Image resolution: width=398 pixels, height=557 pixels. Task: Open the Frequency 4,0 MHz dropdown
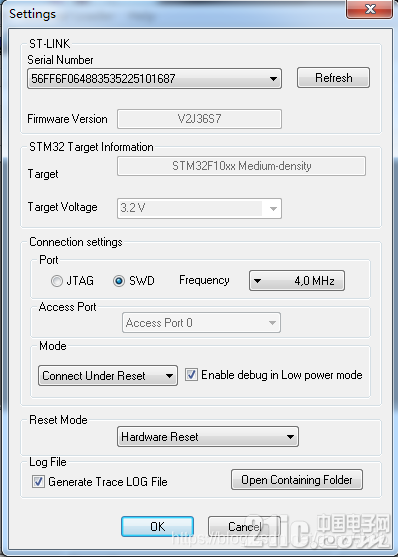coord(297,281)
